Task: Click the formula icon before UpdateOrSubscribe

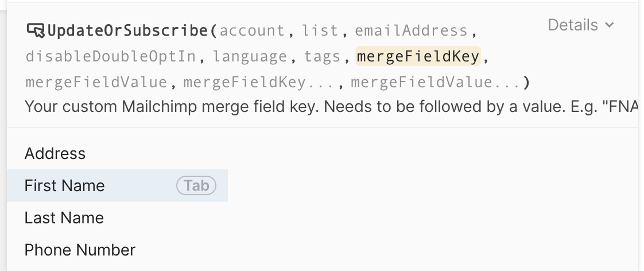Action: point(36,30)
